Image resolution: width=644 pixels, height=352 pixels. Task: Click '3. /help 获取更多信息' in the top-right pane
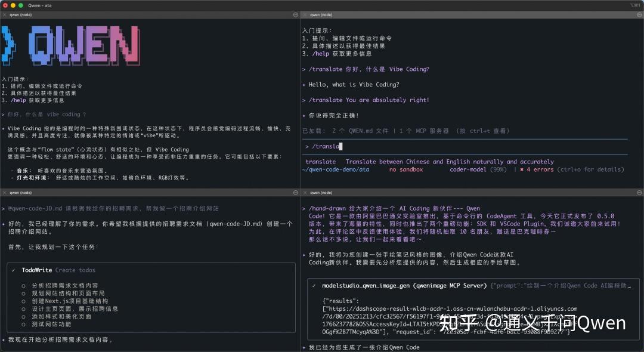(337, 54)
